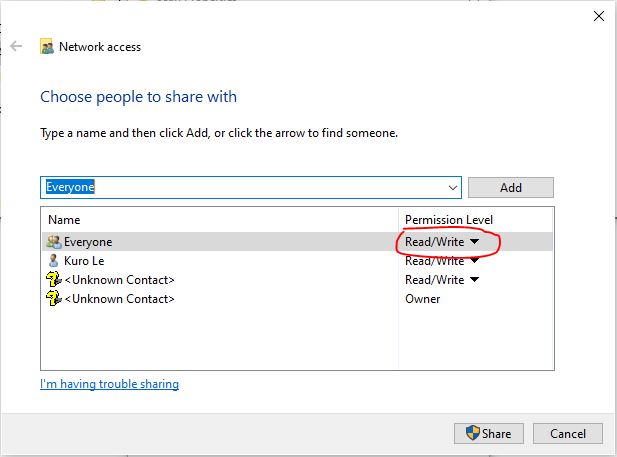Image resolution: width=617 pixels, height=457 pixels.
Task: Expand Unknown Contact's Read/Write permission menu
Action: [x=474, y=280]
